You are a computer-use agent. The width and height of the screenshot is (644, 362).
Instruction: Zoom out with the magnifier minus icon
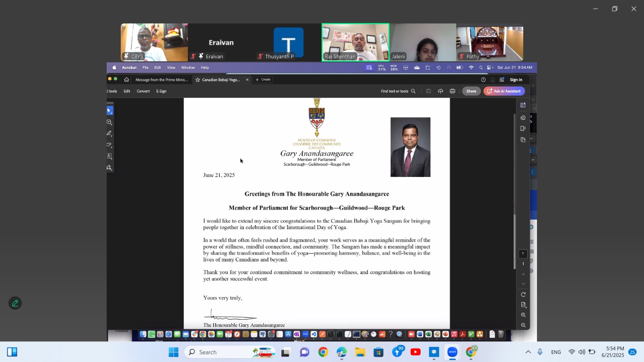pyautogui.click(x=523, y=325)
